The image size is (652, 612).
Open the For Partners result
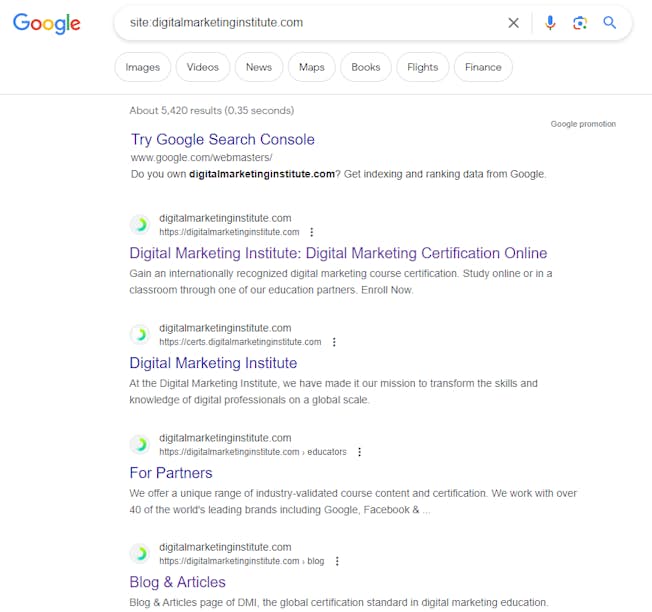pyautogui.click(x=171, y=473)
